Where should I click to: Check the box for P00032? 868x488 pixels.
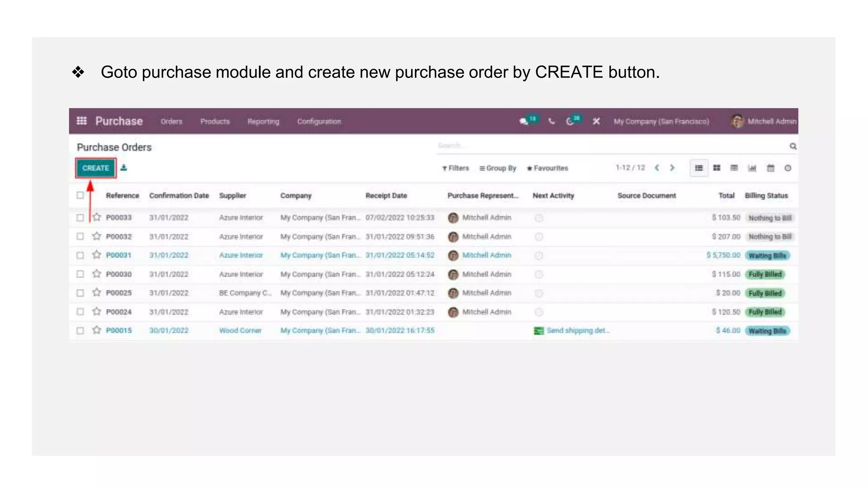pyautogui.click(x=80, y=236)
